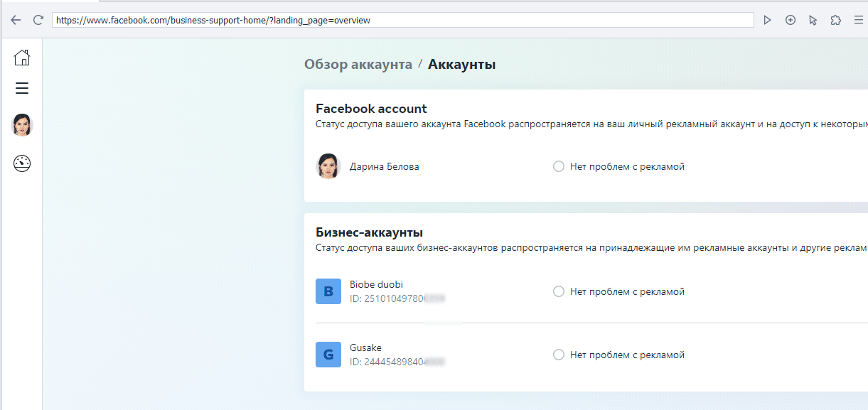Click the cursor pointer icon in the toolbar

(813, 21)
